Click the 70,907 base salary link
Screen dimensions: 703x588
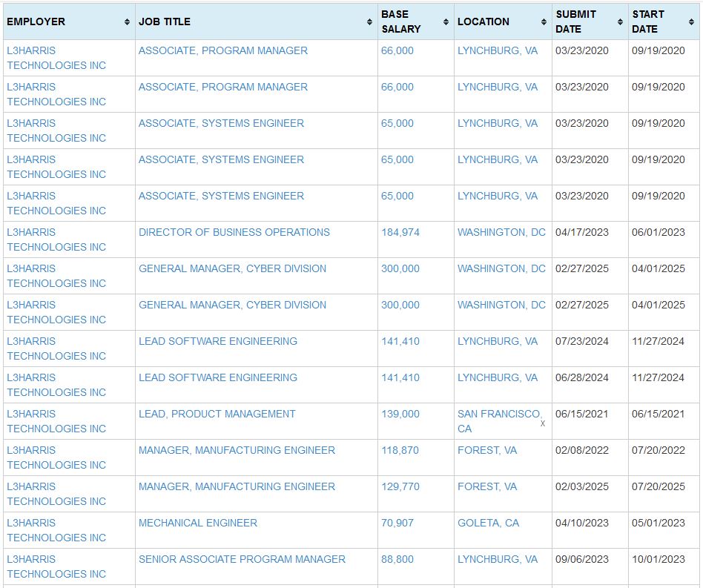(397, 523)
